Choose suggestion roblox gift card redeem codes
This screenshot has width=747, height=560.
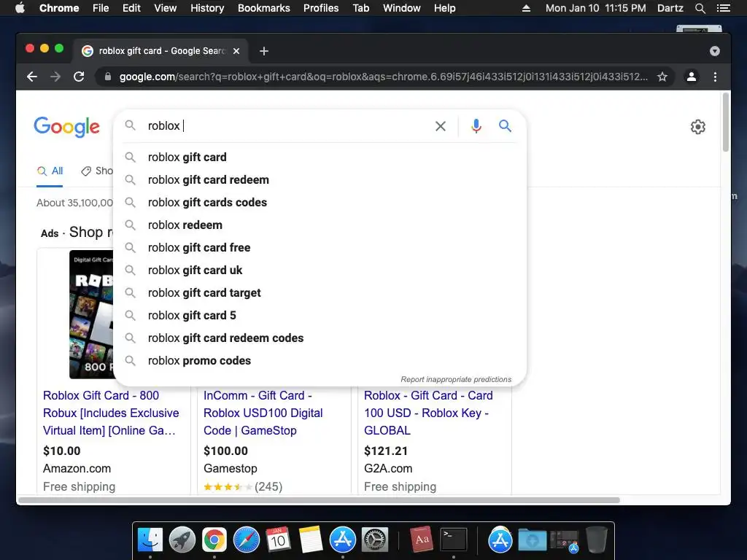tap(320, 338)
